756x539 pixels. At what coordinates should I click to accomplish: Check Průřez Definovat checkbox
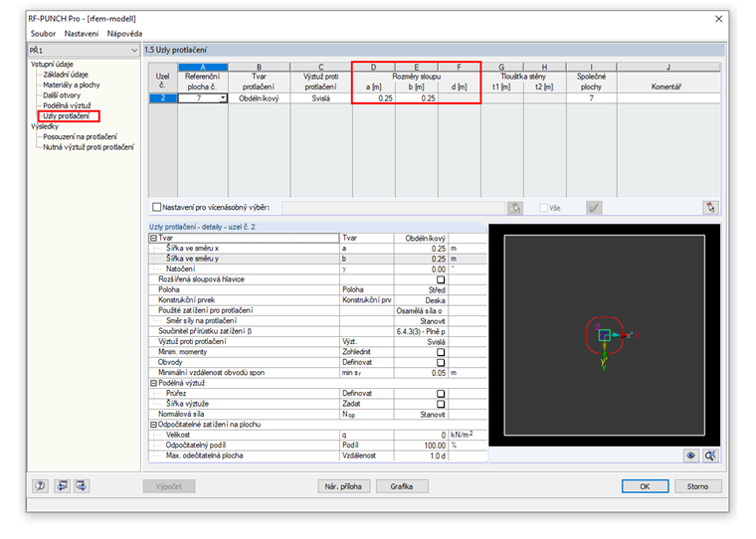(x=441, y=394)
